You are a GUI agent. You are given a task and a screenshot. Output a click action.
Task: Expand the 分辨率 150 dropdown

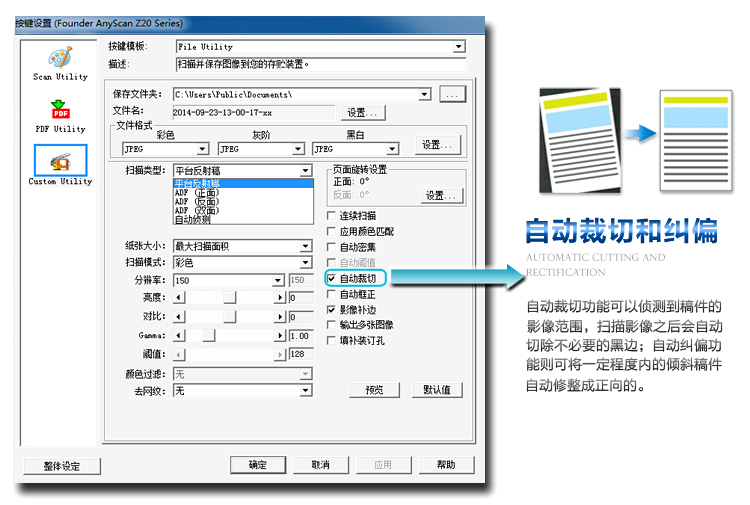coord(278,280)
